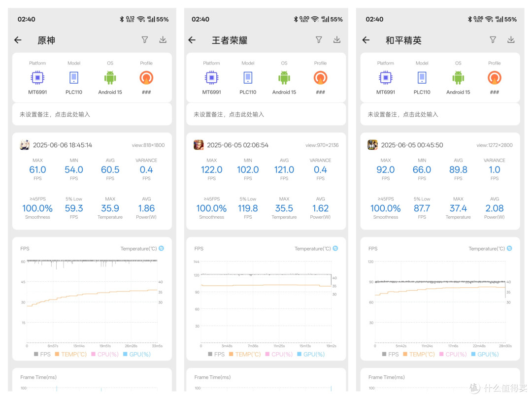Tap back arrow in 和平精英 screen

coord(366,40)
